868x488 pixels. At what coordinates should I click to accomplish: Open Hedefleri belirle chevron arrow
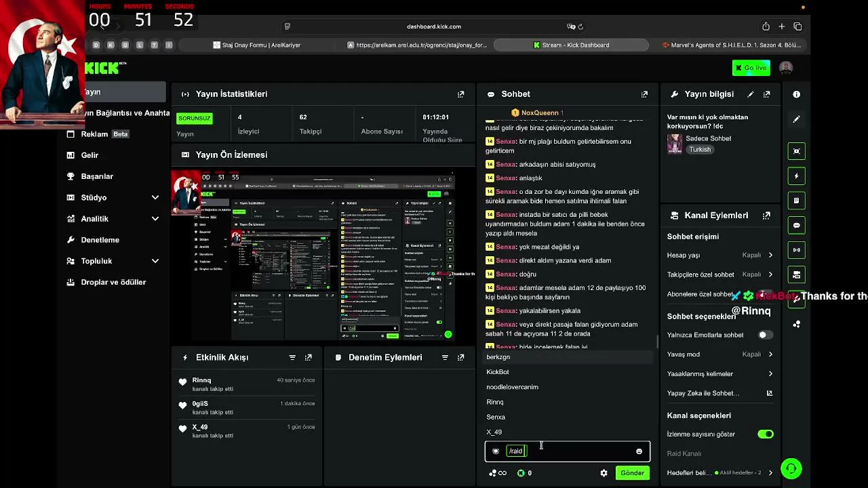(x=770, y=473)
